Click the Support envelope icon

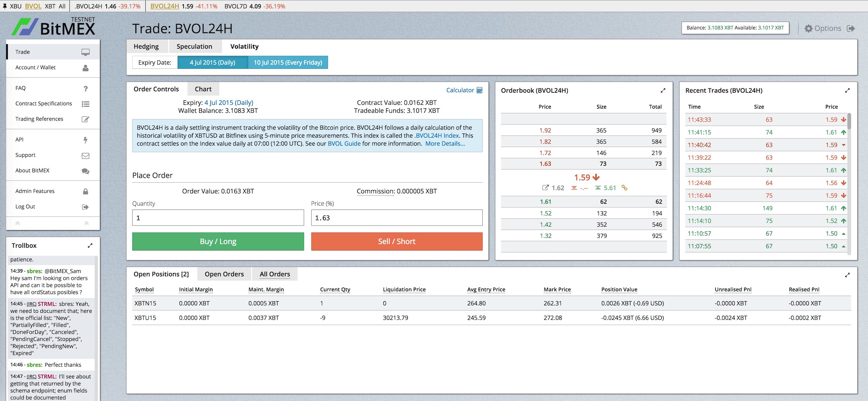[85, 155]
